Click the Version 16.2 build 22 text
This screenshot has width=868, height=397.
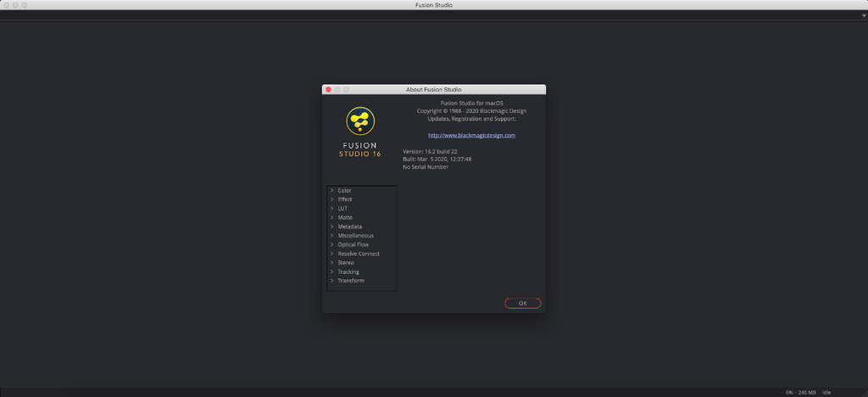(430, 151)
